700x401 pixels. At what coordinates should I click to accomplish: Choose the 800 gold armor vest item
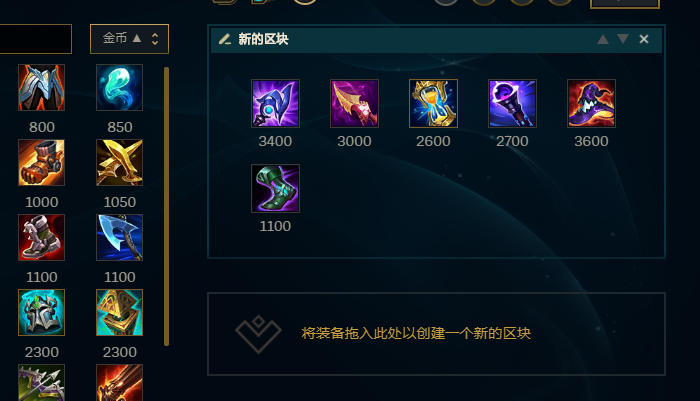(x=42, y=88)
